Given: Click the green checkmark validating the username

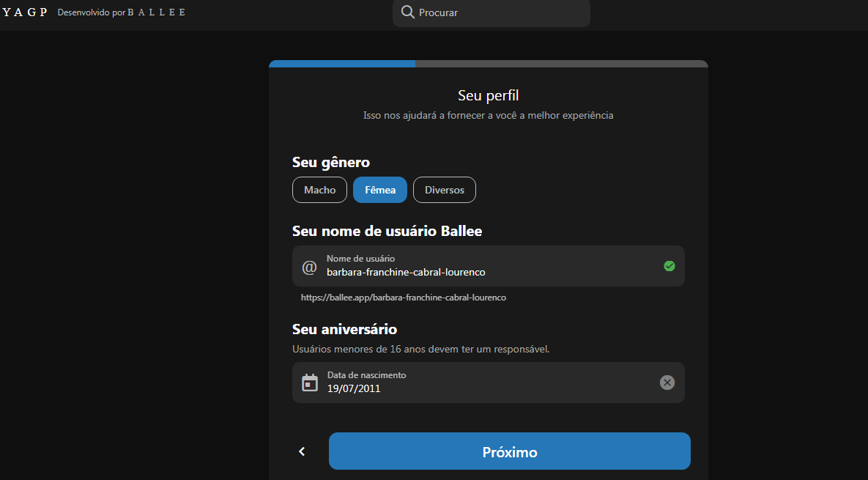Looking at the screenshot, I should 669,266.
